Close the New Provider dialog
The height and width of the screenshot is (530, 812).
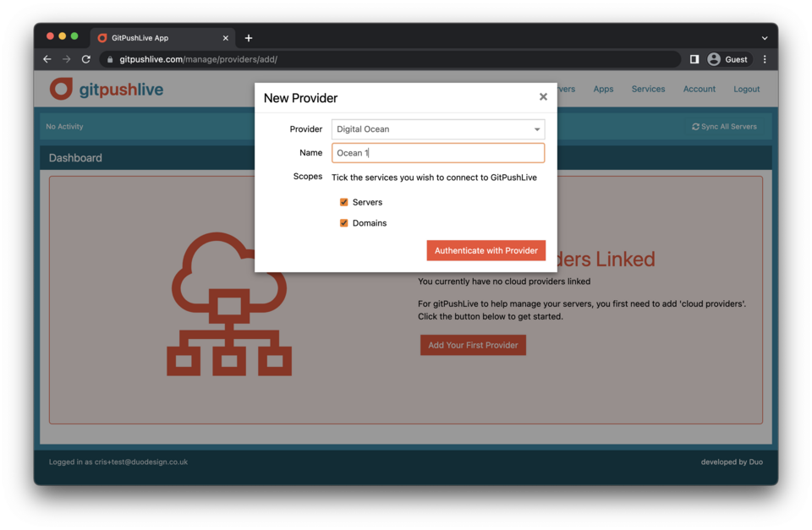[543, 97]
